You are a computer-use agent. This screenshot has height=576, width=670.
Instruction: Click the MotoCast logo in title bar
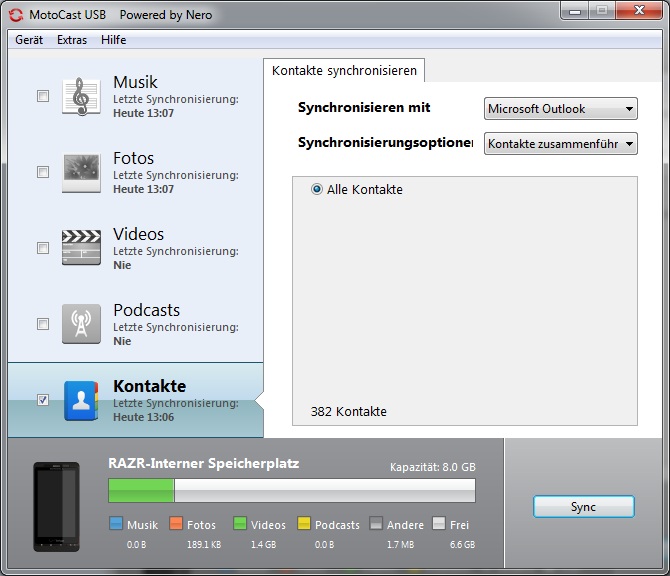tap(16, 15)
